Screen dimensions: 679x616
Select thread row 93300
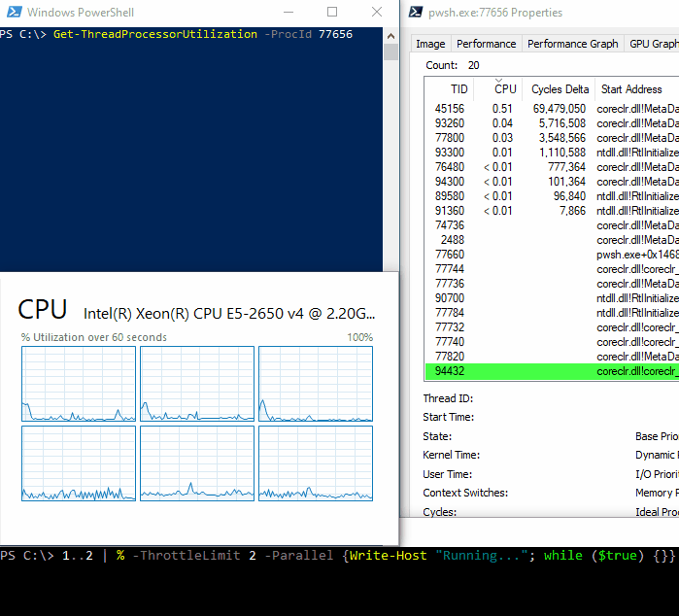[x=552, y=153]
